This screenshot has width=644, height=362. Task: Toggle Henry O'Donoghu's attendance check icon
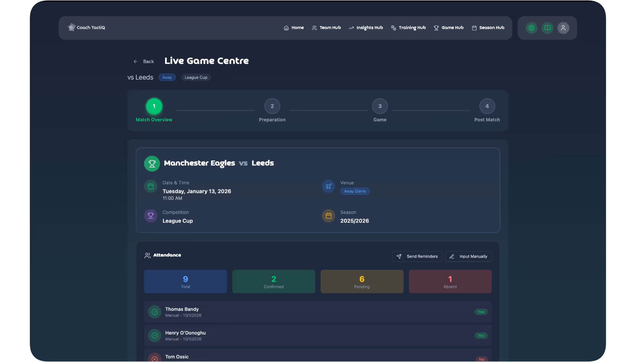click(155, 336)
